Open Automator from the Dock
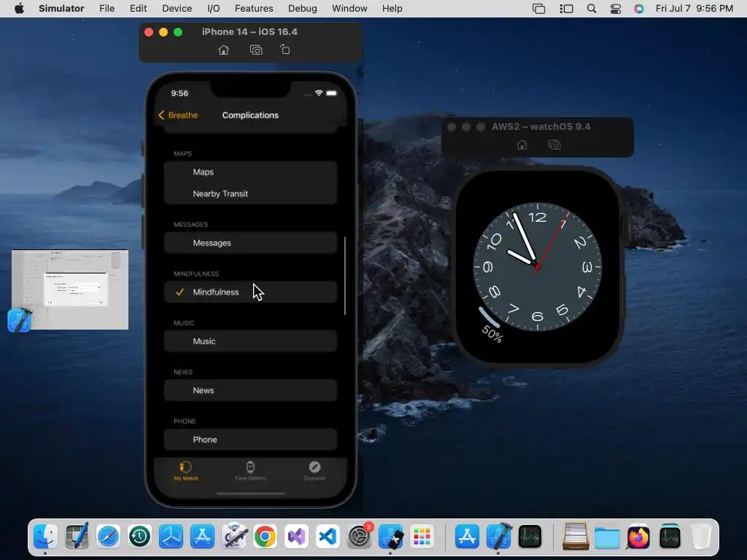The height and width of the screenshot is (560, 747). 234,537
